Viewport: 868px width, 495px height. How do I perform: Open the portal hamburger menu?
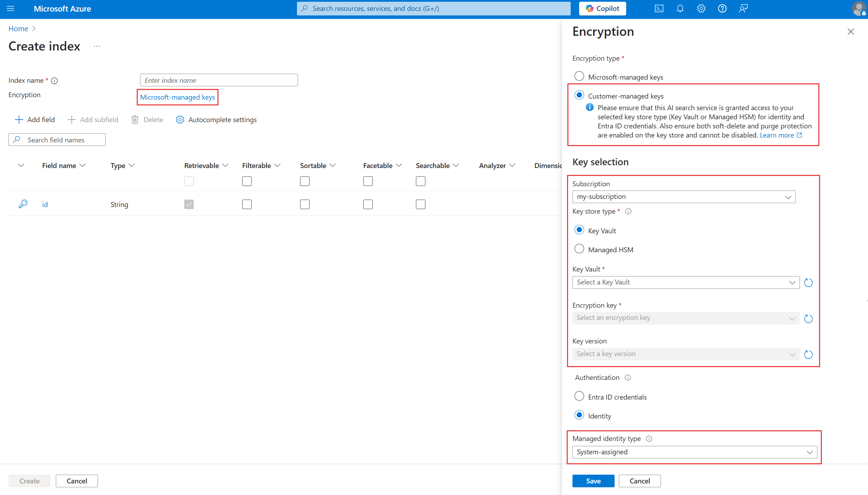coord(11,8)
